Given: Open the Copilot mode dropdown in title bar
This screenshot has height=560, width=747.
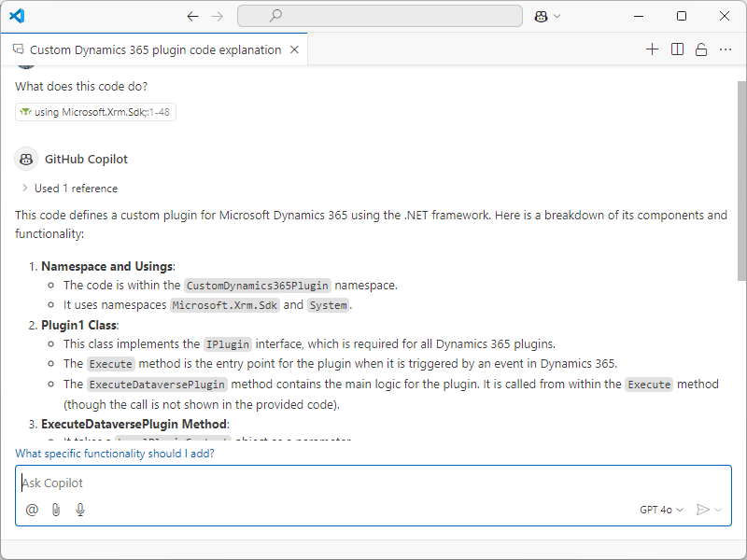Looking at the screenshot, I should pyautogui.click(x=546, y=15).
